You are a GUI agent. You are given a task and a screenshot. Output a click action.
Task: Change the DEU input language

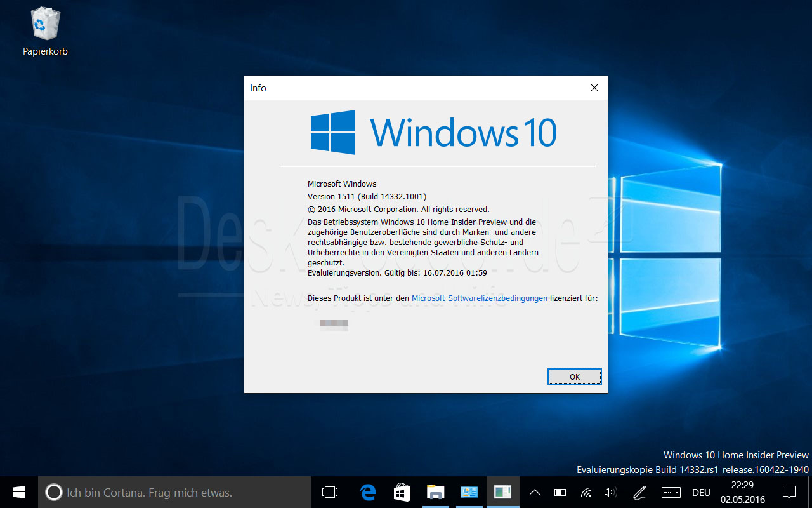pyautogui.click(x=701, y=492)
